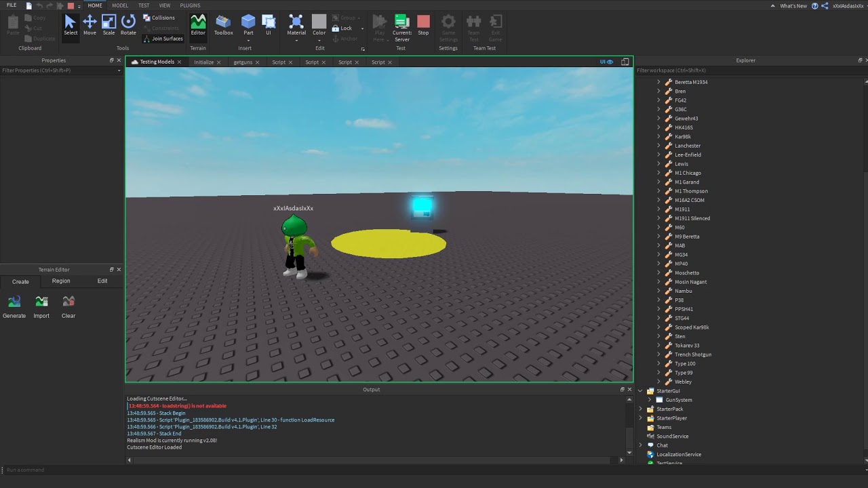Image resolution: width=868 pixels, height=488 pixels.
Task: Toggle UI visibility eye in viewport
Action: (x=606, y=62)
